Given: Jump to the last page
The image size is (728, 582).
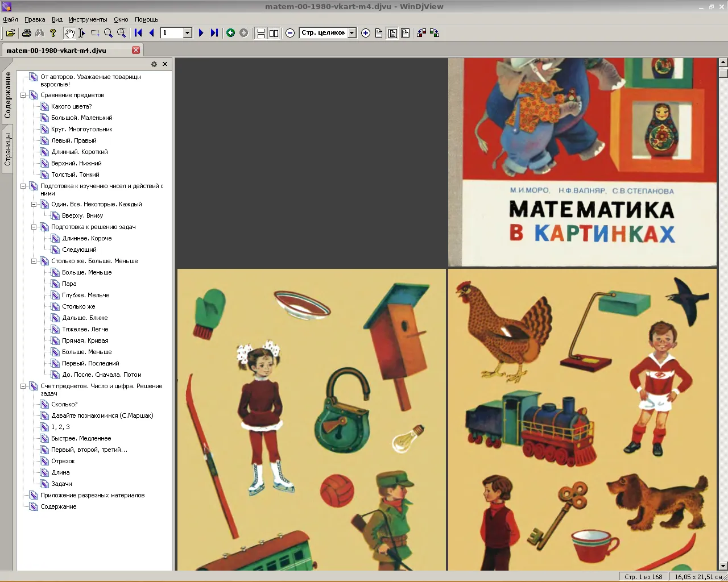Looking at the screenshot, I should pyautogui.click(x=214, y=33).
